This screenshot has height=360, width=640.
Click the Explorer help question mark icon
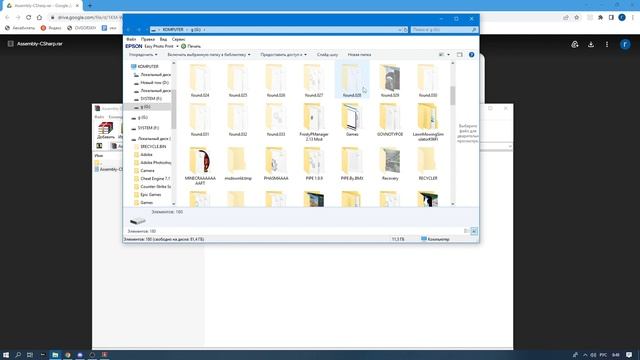[471, 55]
